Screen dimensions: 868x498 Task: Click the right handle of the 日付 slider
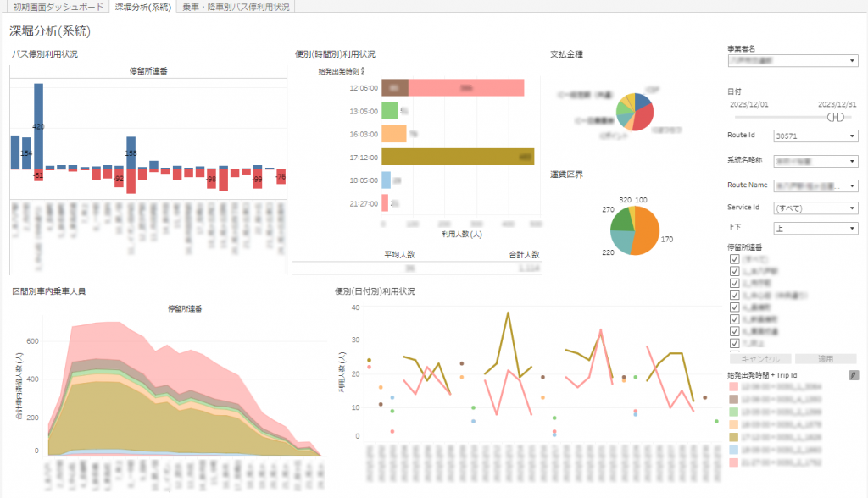point(840,118)
